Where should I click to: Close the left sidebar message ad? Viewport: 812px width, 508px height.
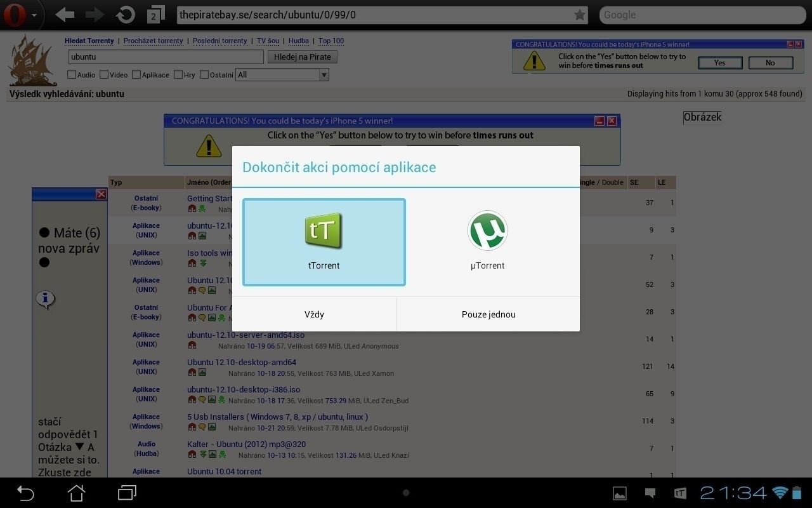[101, 194]
